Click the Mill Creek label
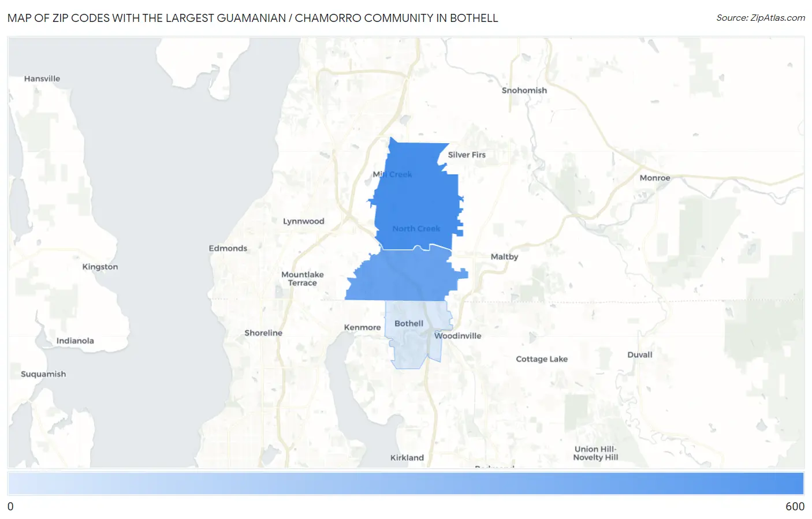 click(392, 174)
